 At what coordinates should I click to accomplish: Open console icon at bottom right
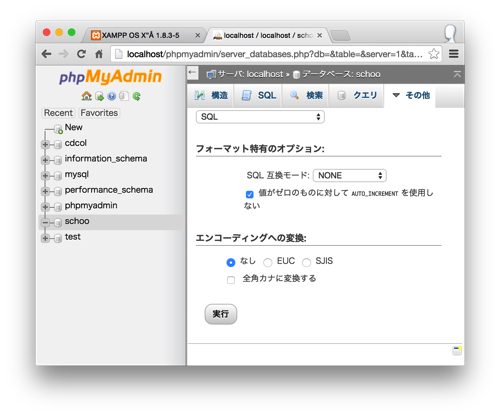click(457, 350)
